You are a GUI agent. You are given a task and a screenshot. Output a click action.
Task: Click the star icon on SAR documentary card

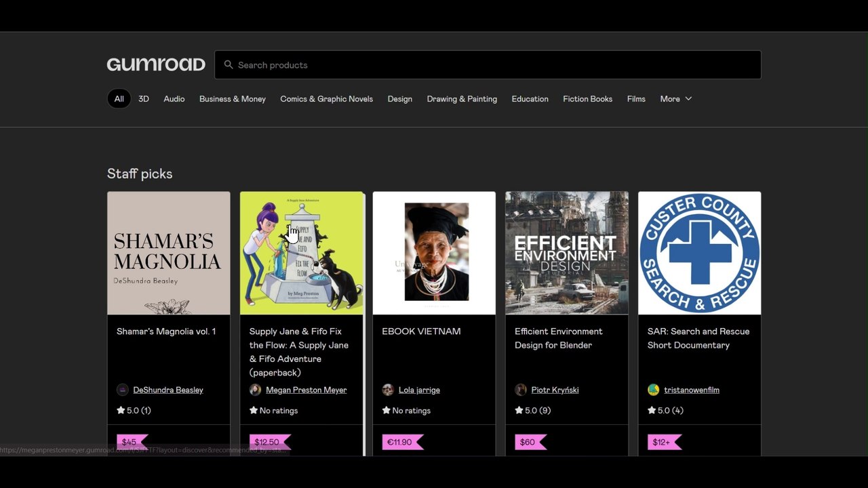652,410
